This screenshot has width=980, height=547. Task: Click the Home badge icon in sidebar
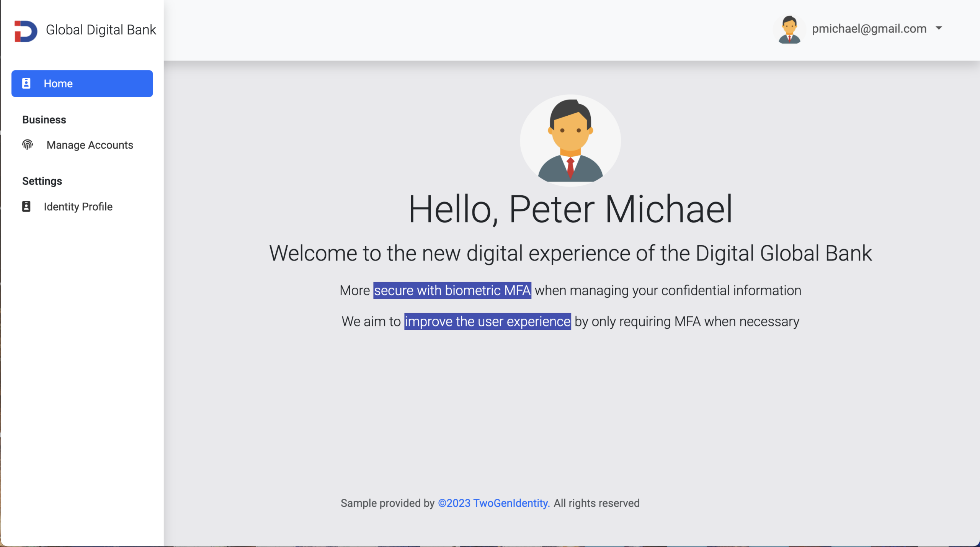[26, 84]
